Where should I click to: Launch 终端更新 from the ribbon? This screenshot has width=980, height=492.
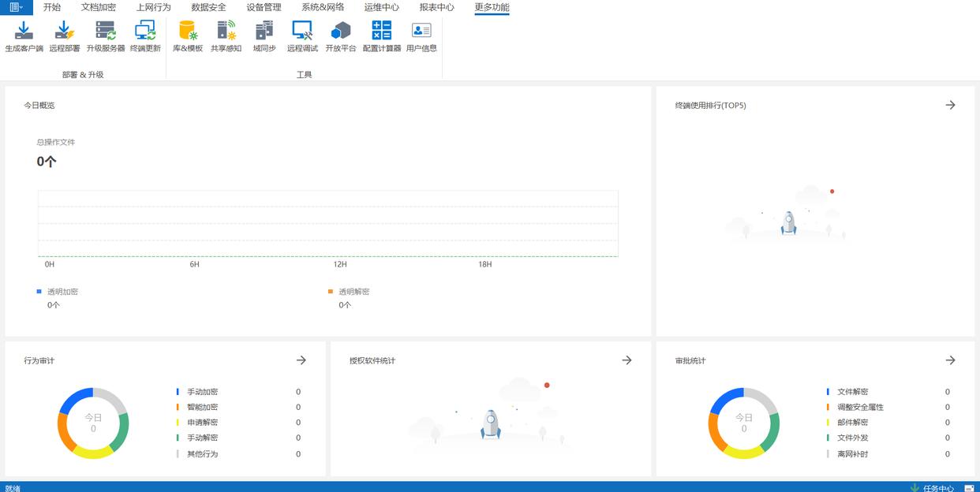[145, 32]
